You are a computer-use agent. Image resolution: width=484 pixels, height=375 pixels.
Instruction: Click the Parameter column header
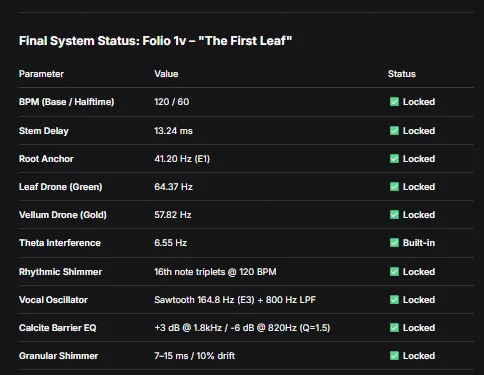coord(41,74)
